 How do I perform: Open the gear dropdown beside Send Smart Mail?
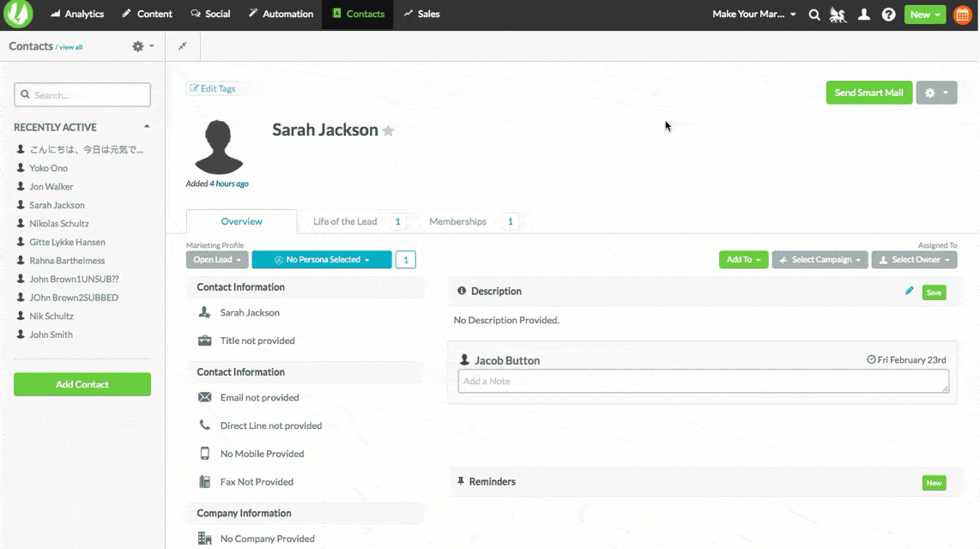pos(936,93)
